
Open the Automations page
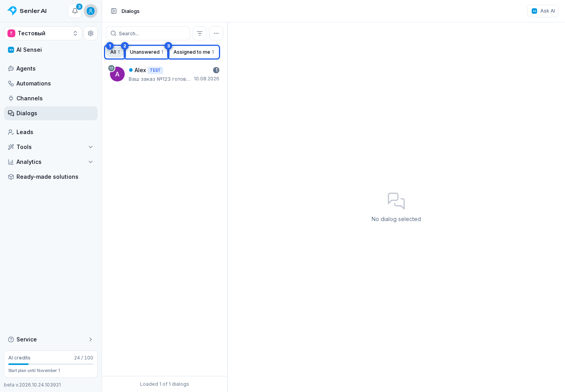(51, 83)
